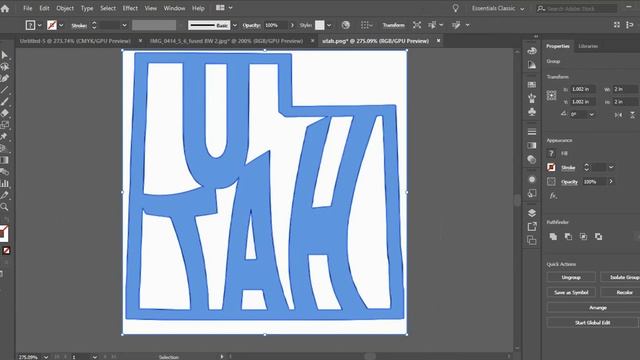This screenshot has width=640, height=360.
Task: Open the Type menu
Action: click(87, 8)
